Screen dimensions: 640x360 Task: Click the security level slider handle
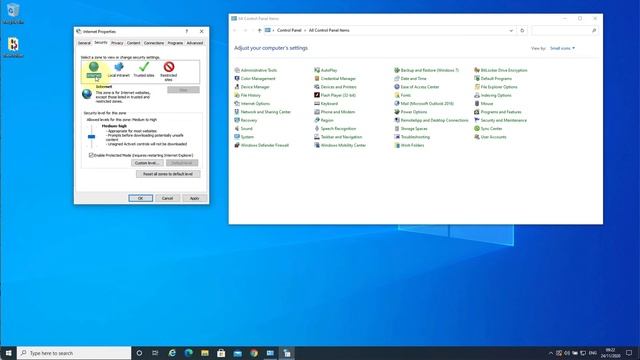point(91,137)
